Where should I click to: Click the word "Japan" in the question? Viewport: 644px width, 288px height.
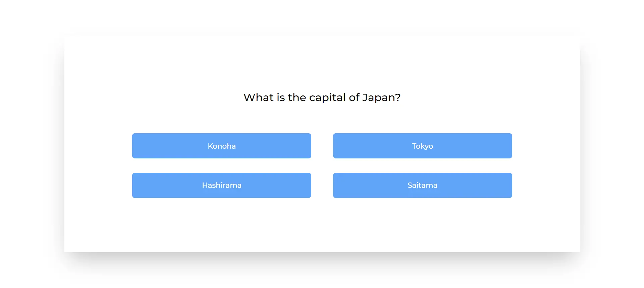379,97
